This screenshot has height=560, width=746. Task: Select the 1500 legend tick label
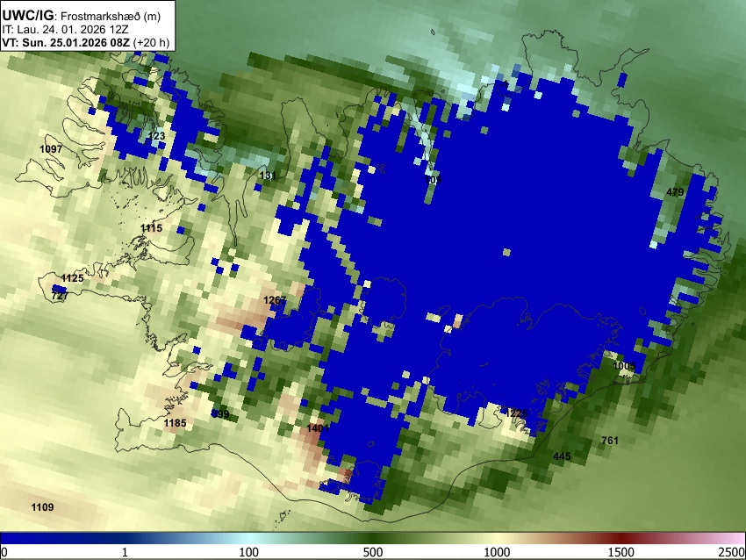[x=621, y=552]
